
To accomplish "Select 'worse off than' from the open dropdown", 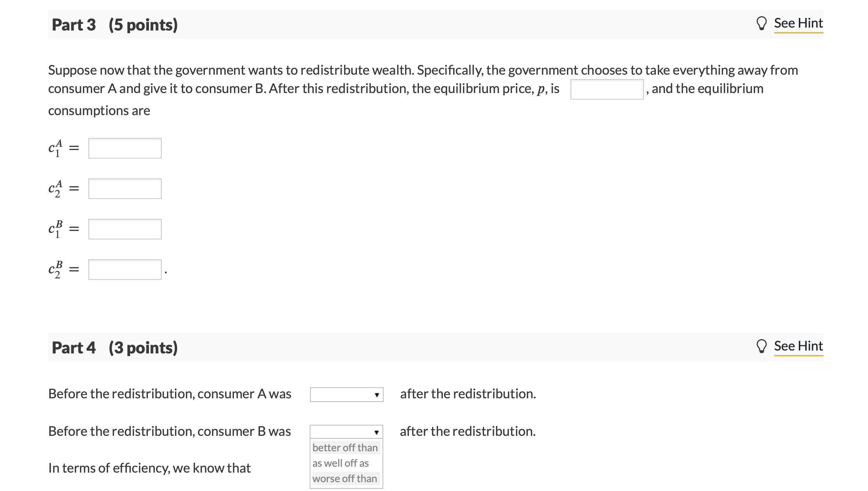I will coord(345,478).
